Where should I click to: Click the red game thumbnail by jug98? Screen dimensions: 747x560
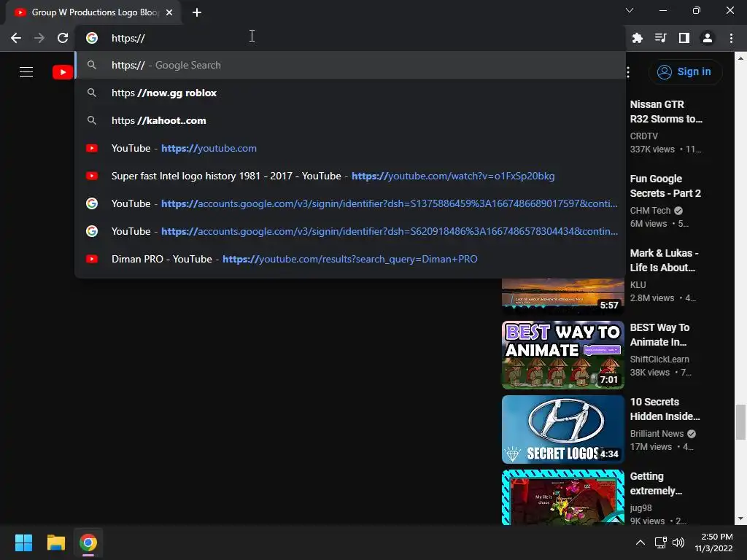562,497
